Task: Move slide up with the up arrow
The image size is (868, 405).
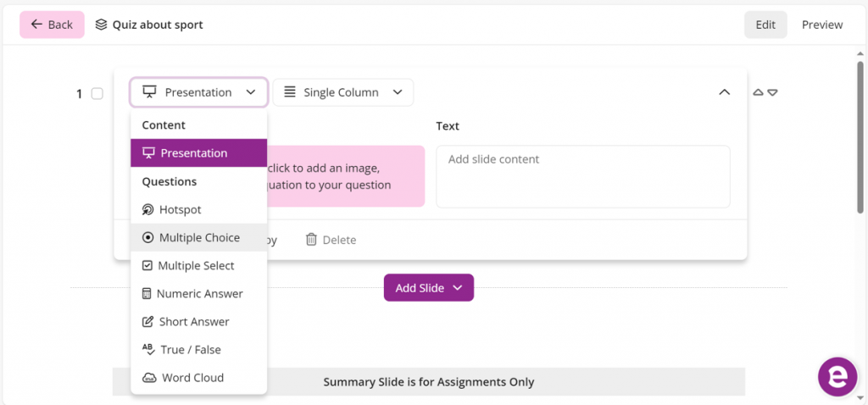Action: click(759, 92)
